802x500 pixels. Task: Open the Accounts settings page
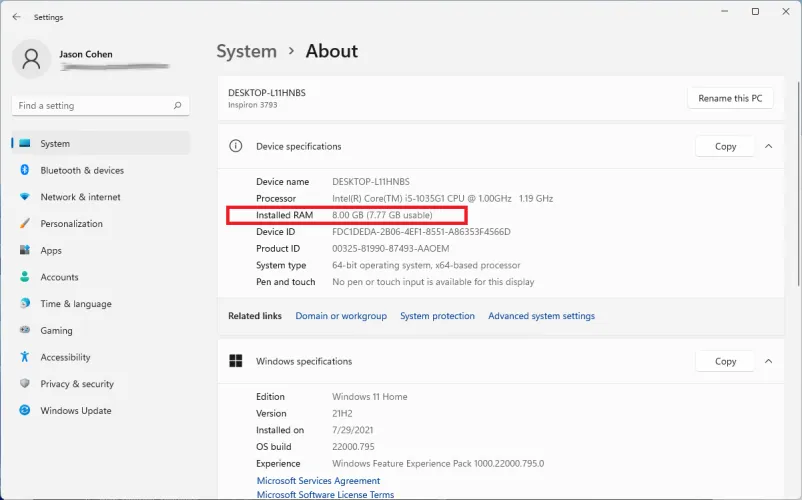pyautogui.click(x=59, y=277)
